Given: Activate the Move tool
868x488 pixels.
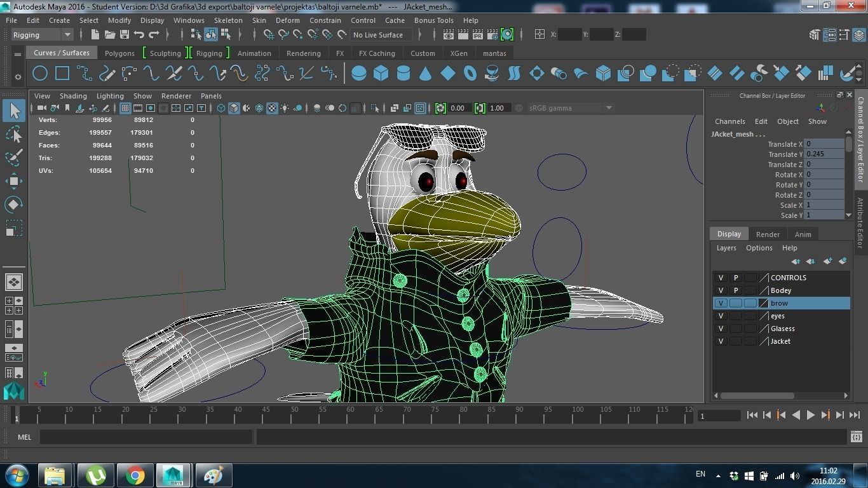Looking at the screenshot, I should click(14, 181).
